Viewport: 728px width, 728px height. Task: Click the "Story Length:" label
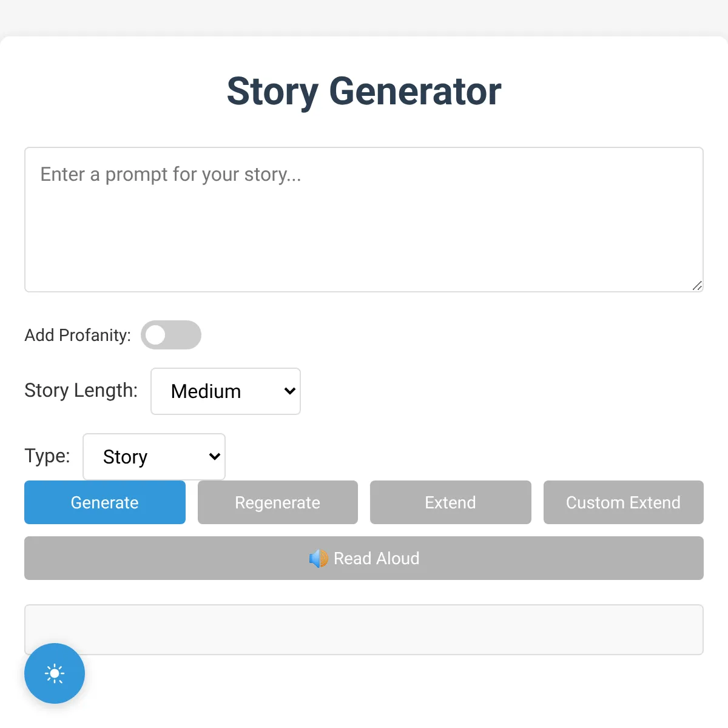tap(81, 391)
